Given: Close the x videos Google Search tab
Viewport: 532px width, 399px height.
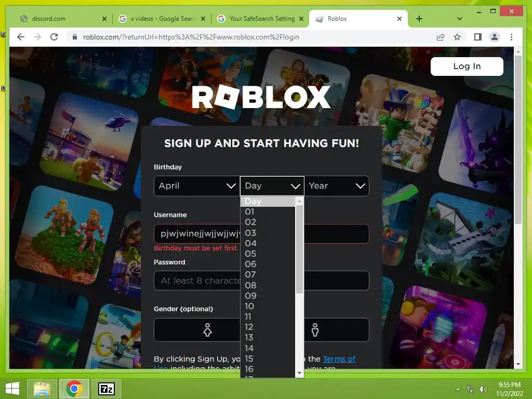Looking at the screenshot, I should tap(203, 19).
